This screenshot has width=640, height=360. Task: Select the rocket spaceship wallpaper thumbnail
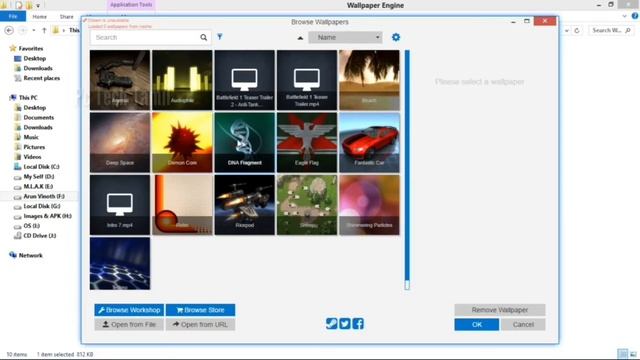point(244,205)
